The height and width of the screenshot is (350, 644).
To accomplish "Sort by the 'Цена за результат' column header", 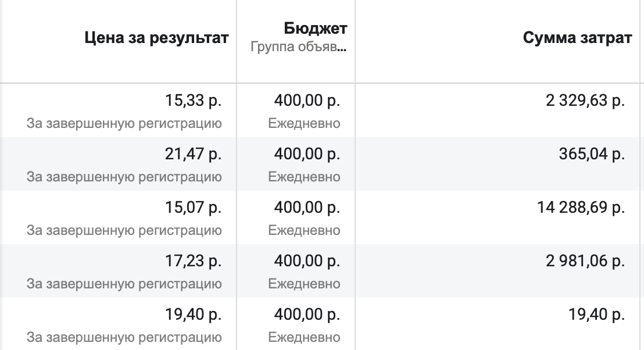I will pyautogui.click(x=156, y=38).
